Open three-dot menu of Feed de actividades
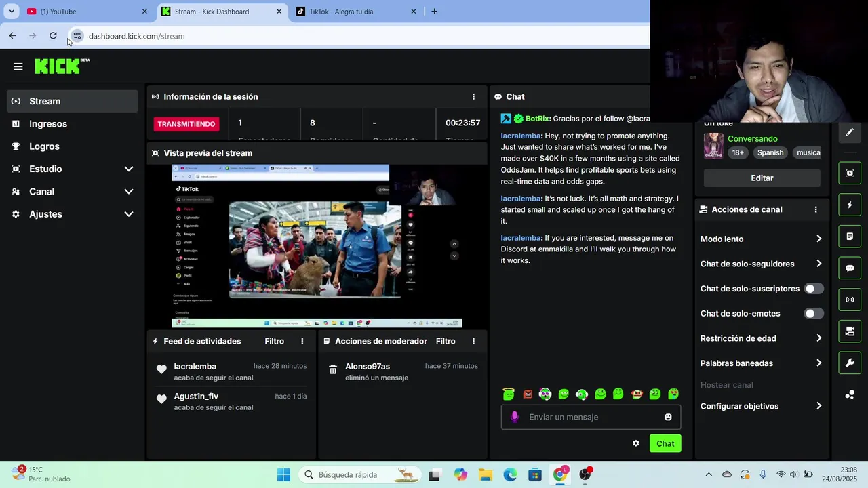 302,341
